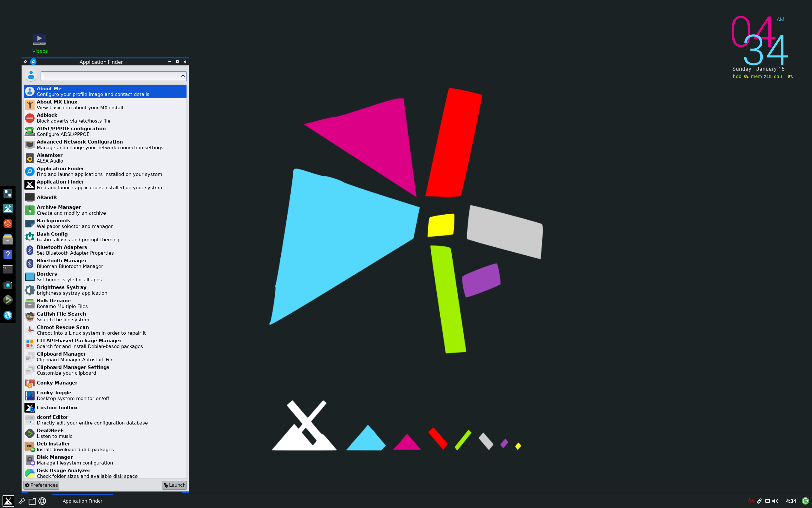
Task: Click the screenshot camera dock icon
Action: pos(8,285)
